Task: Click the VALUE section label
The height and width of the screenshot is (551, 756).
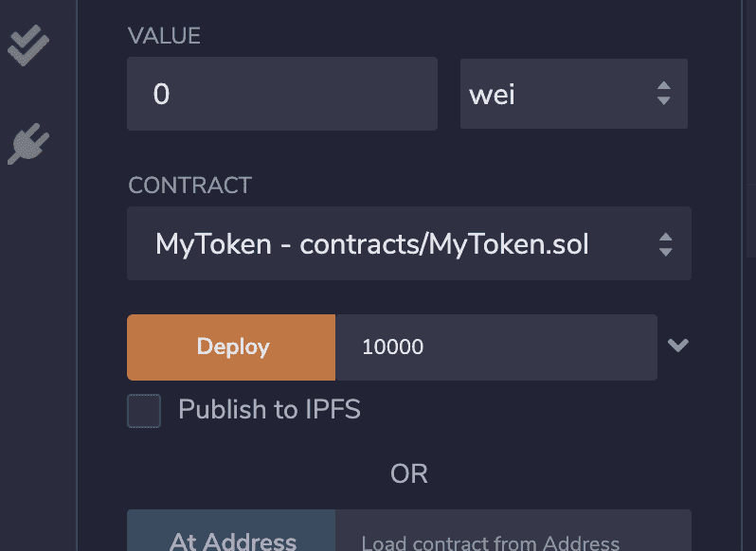Action: coord(164,36)
